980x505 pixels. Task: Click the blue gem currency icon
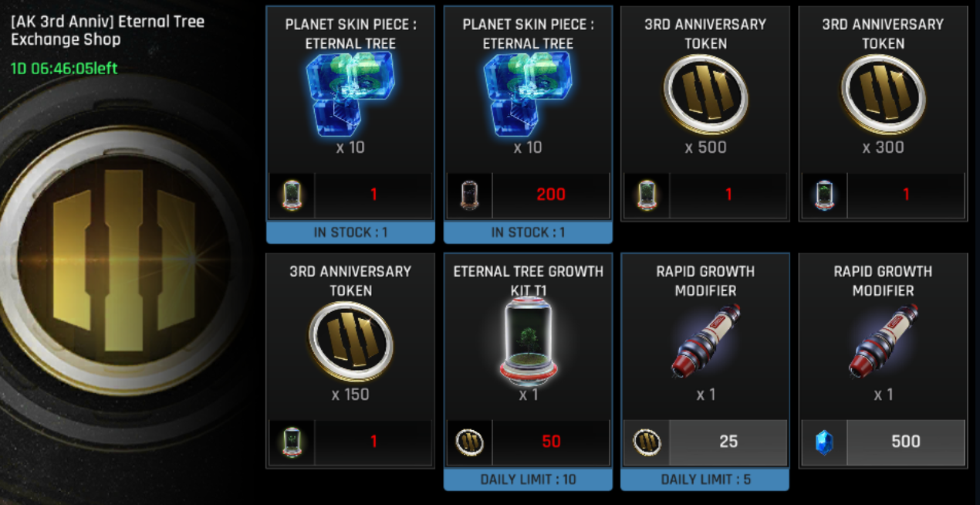(824, 442)
